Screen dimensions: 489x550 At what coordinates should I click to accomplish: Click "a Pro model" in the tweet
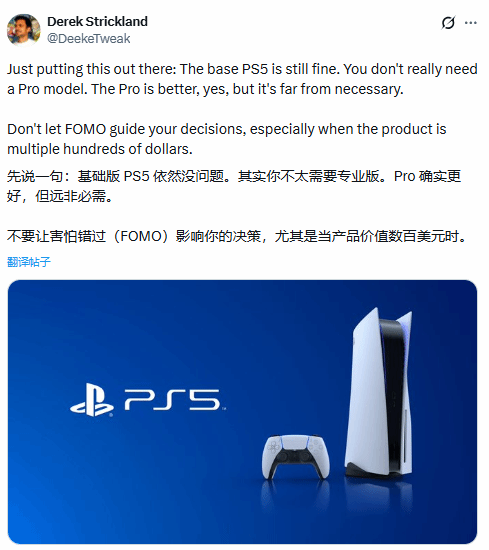point(47,89)
